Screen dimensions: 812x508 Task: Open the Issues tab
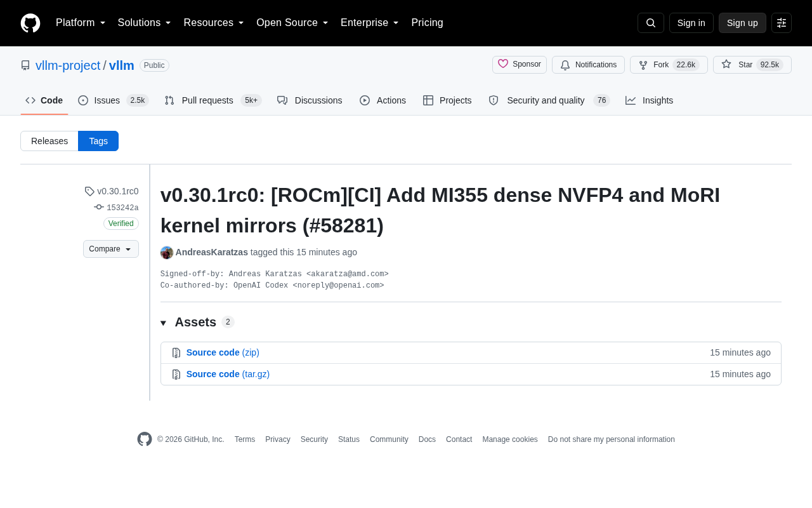113,100
